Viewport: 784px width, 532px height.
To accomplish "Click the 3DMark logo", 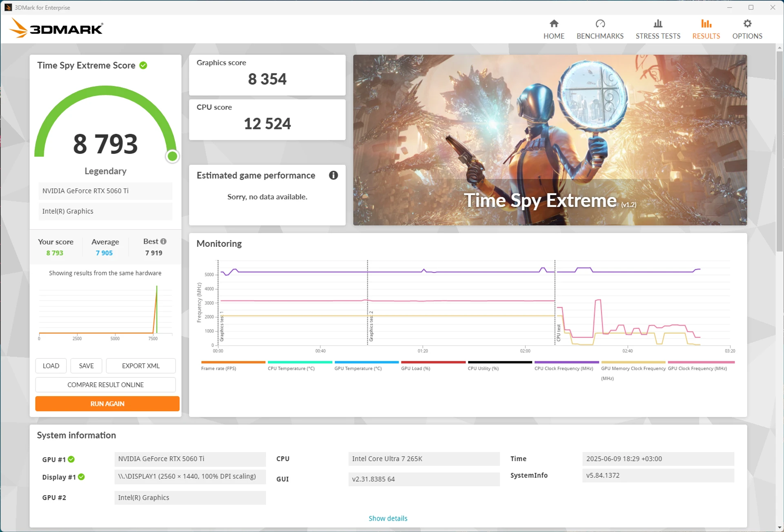I will tap(56, 28).
